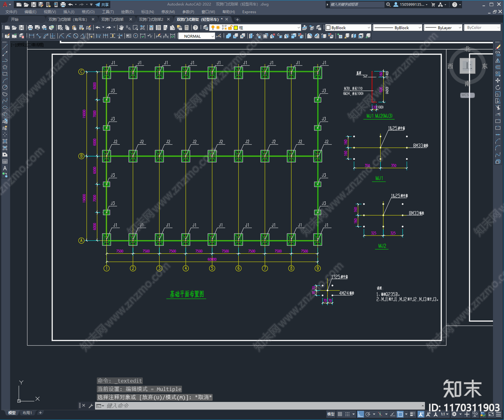The image size is (504, 420).
Task: Open the 文件(F) menu
Action: coord(11,12)
